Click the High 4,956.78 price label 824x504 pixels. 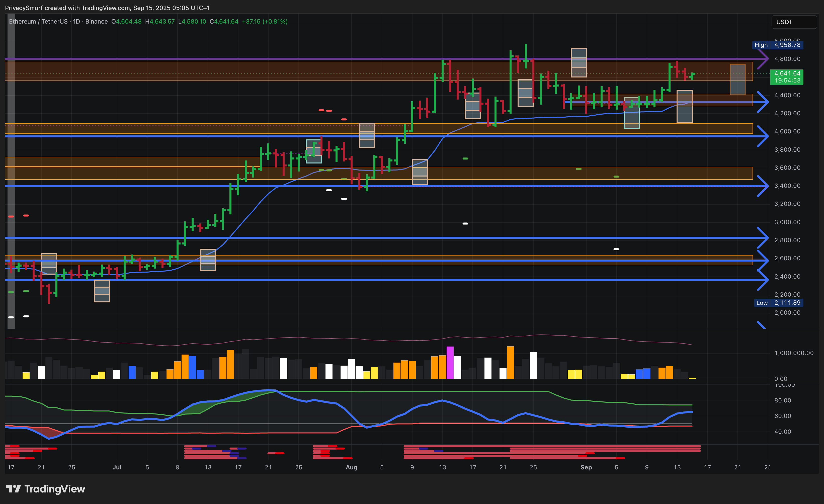(x=778, y=45)
